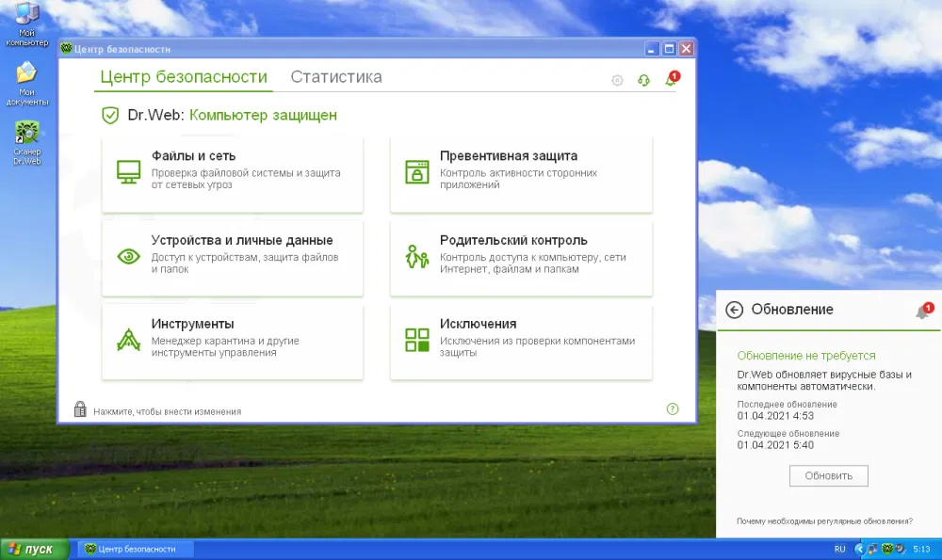Expand hidden tray icons with arrow

coord(860,549)
